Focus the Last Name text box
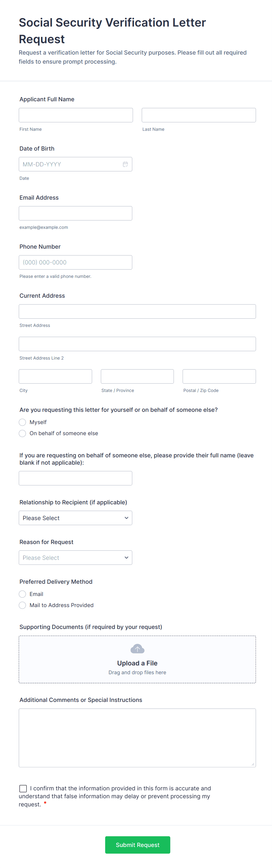Viewport: 272px width, 868px height. point(198,115)
